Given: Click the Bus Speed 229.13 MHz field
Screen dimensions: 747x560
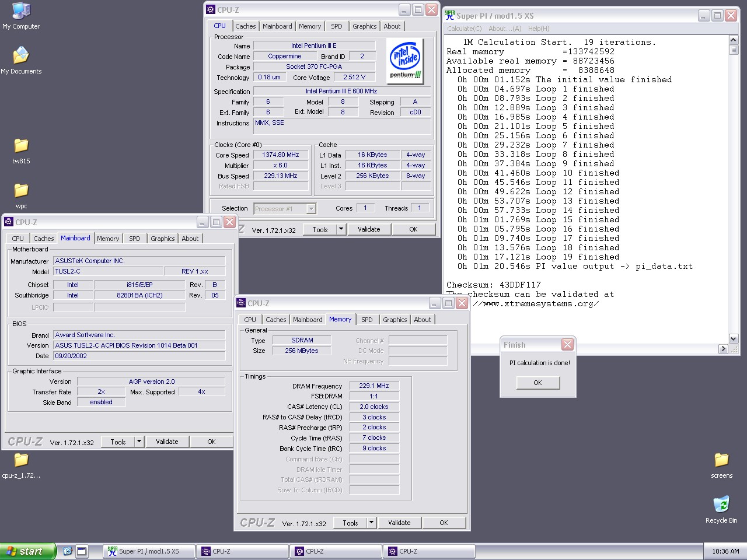Looking at the screenshot, I should [x=281, y=176].
